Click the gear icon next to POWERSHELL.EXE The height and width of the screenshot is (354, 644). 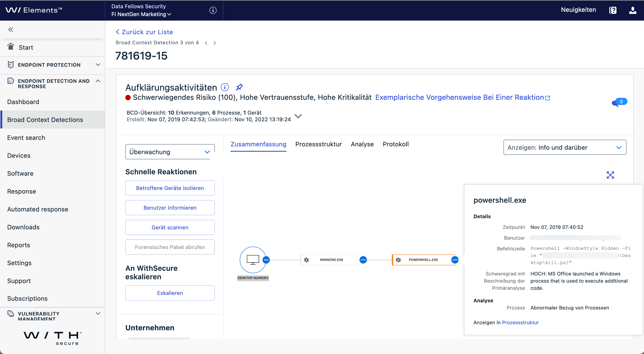397,259
